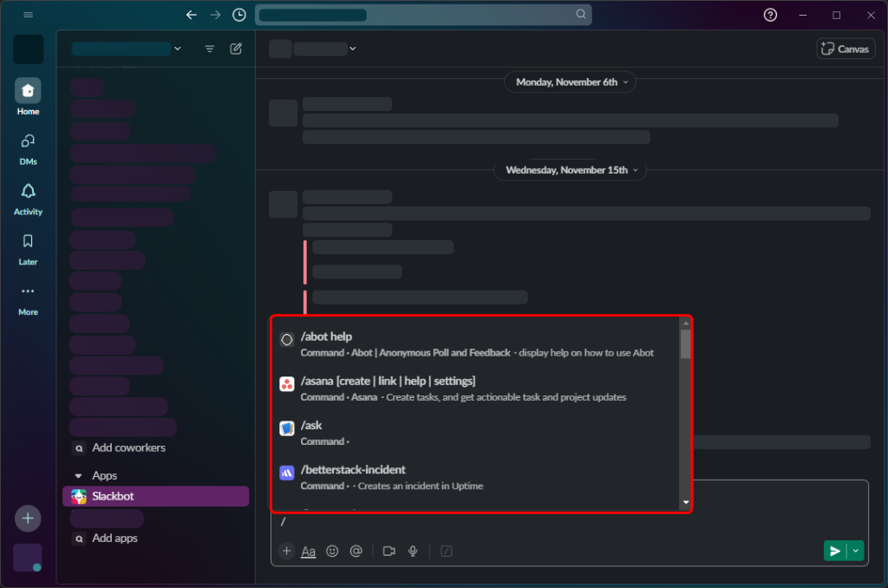Open the Activity notifications view
Image resolution: width=888 pixels, height=588 pixels.
click(x=28, y=197)
